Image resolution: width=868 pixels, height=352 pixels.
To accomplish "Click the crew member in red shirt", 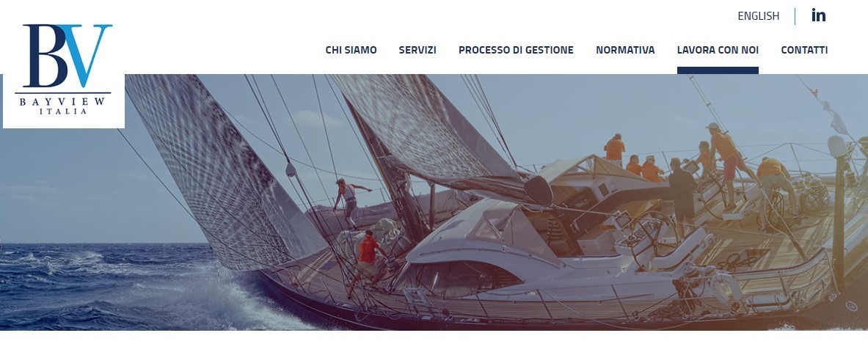I will tap(367, 254).
